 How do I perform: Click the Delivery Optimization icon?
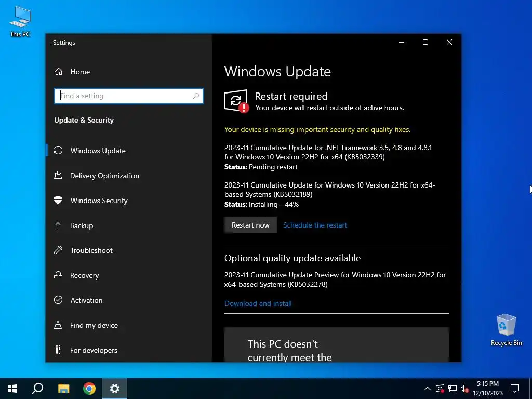pos(58,176)
